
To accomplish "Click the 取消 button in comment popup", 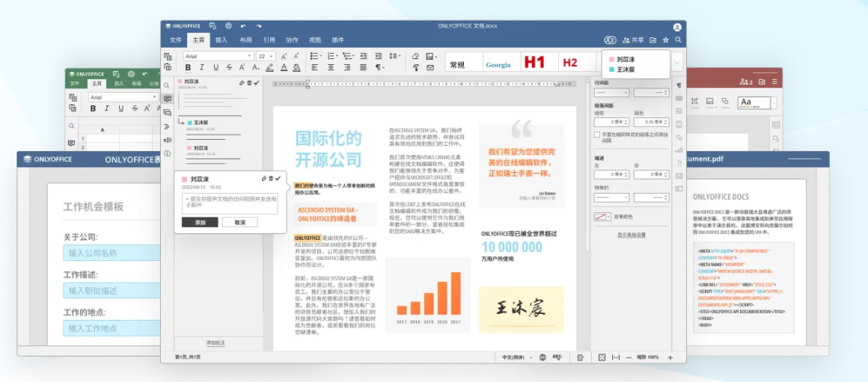I will click(239, 222).
